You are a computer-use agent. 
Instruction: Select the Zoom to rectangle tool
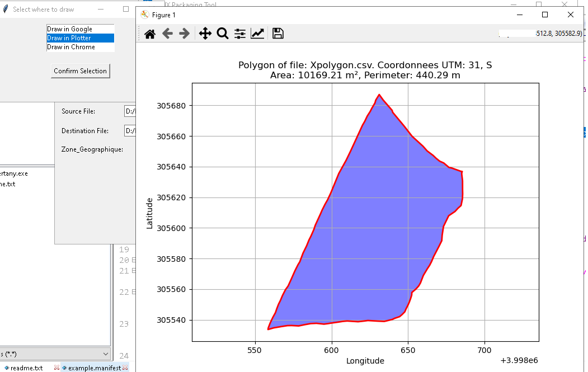pyautogui.click(x=222, y=34)
